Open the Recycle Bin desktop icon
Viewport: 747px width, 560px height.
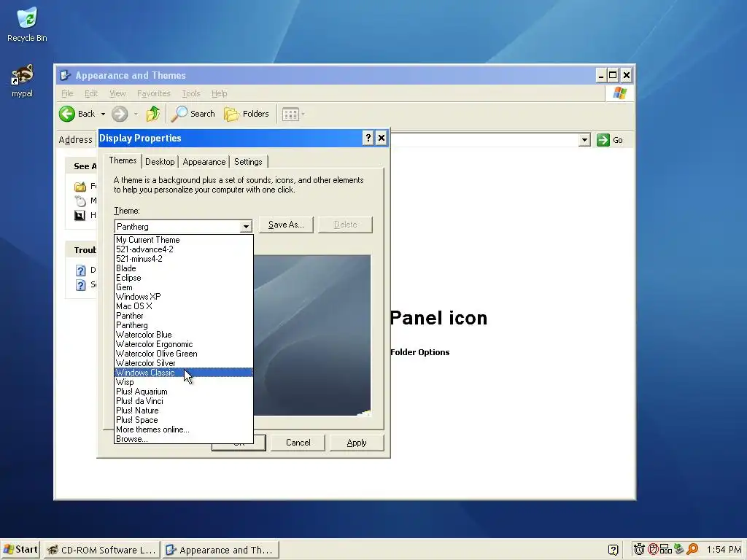27,25
